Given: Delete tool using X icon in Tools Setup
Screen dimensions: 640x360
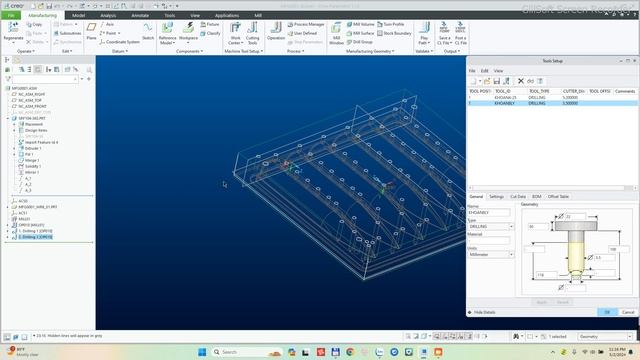Looking at the screenshot, I should pyautogui.click(x=521, y=81).
